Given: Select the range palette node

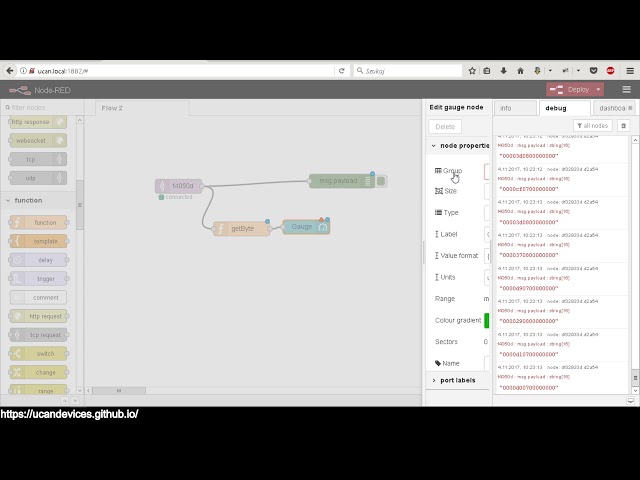Looking at the screenshot, I should point(38,390).
